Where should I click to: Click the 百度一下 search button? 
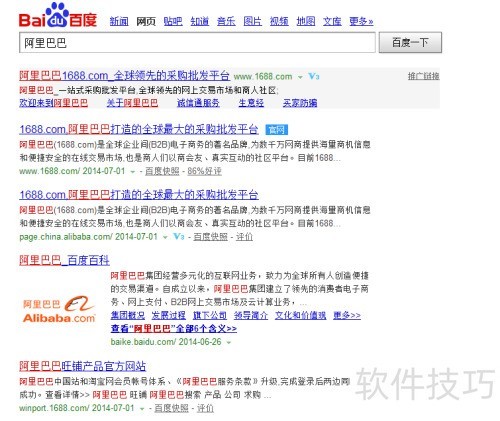click(x=410, y=42)
